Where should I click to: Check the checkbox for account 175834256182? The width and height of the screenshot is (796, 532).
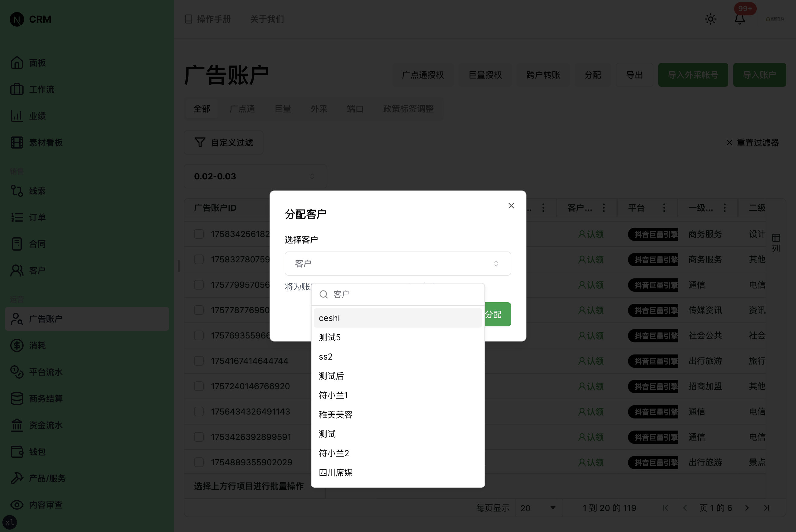199,234
